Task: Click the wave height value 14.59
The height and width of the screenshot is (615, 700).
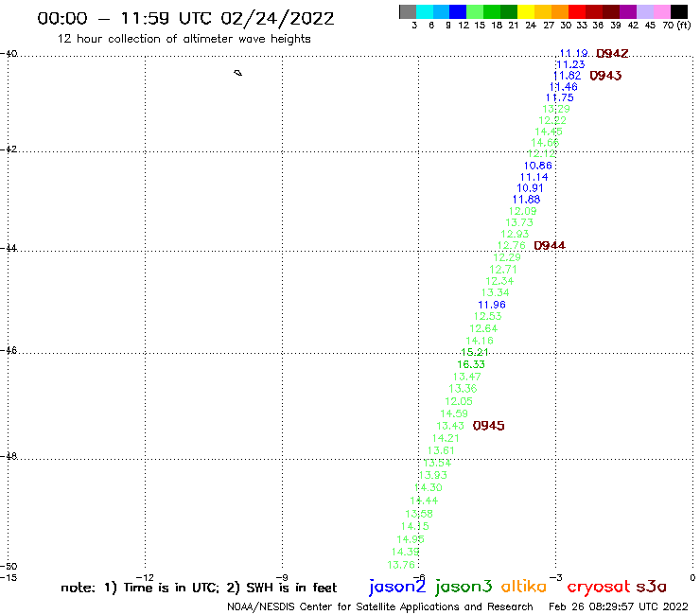Action: click(x=454, y=414)
